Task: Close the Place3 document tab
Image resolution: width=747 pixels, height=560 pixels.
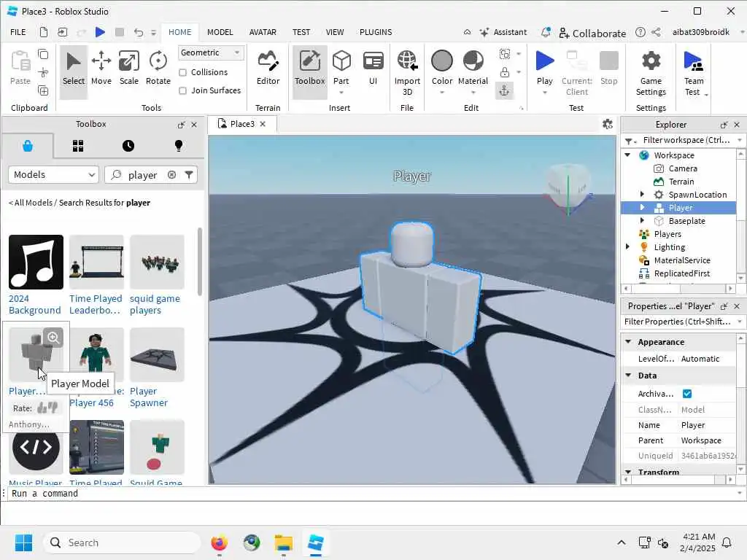Action: click(263, 124)
